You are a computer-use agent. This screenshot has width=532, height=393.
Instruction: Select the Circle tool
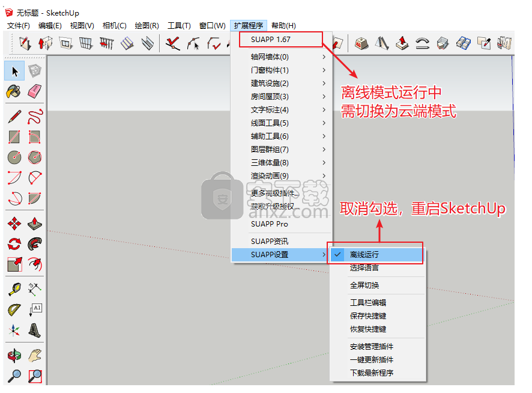[x=14, y=157]
